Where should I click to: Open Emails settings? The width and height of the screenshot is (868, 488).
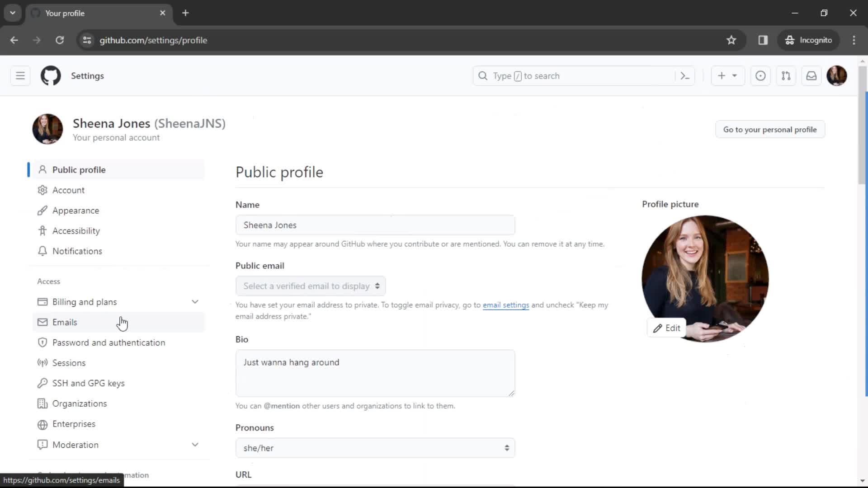click(118, 322)
